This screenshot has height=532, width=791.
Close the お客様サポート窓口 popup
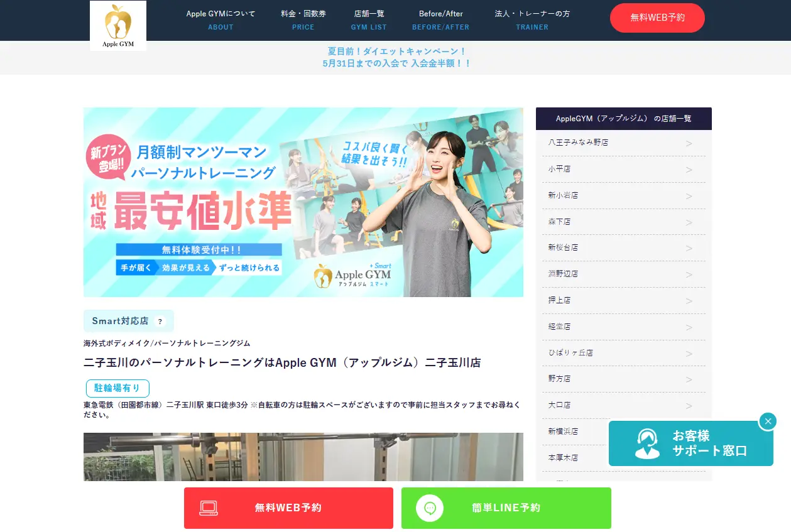[x=767, y=421]
